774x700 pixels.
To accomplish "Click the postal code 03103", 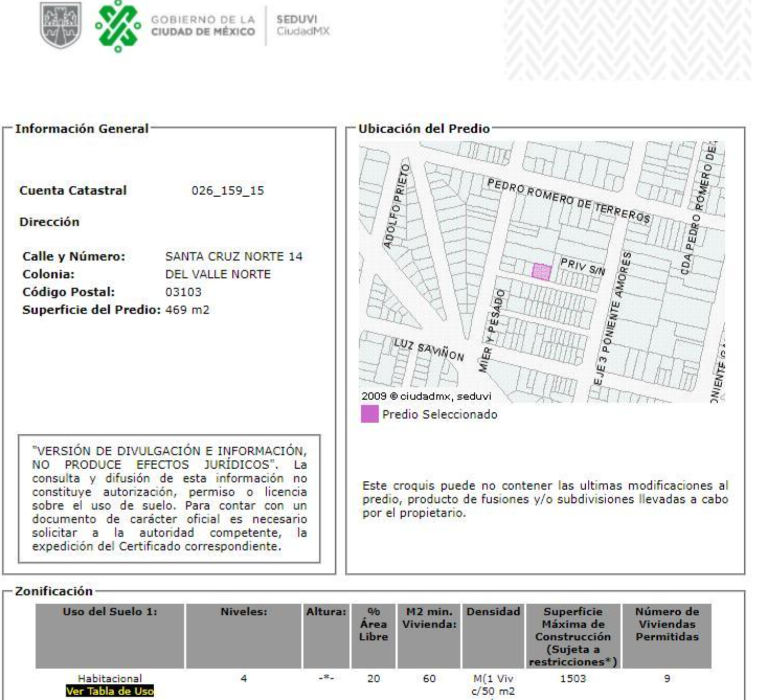I will [184, 292].
